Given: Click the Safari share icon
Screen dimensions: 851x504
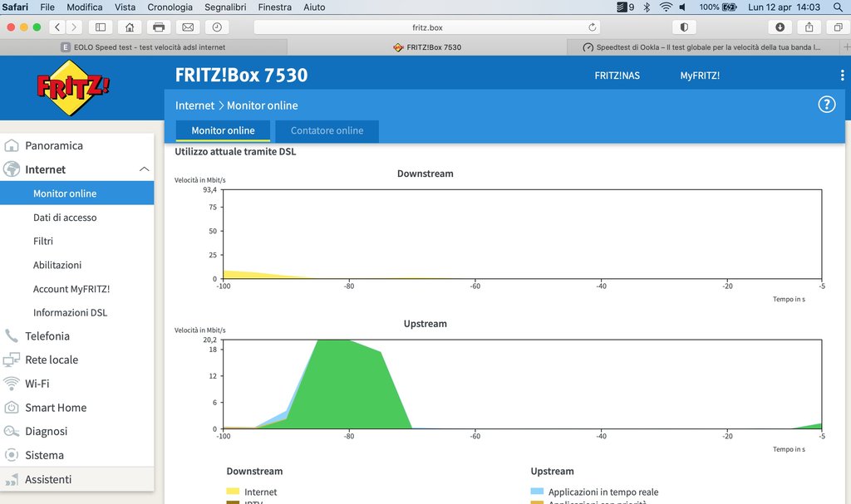Looking at the screenshot, I should [809, 27].
